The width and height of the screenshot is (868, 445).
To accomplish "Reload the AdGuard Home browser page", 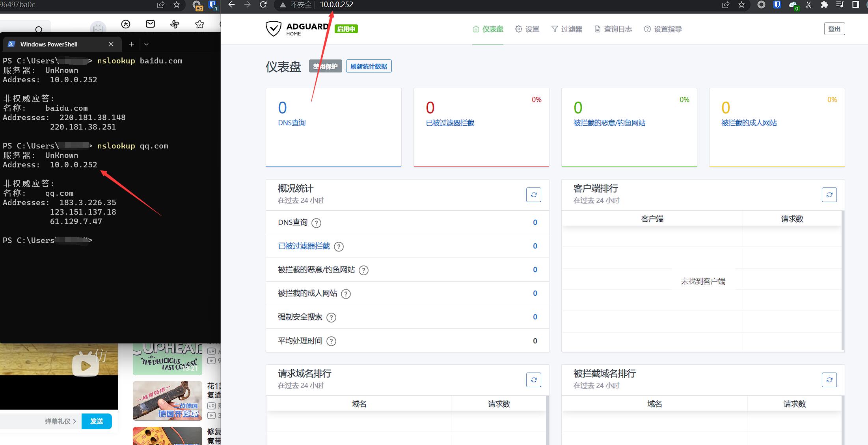I will click(x=263, y=5).
